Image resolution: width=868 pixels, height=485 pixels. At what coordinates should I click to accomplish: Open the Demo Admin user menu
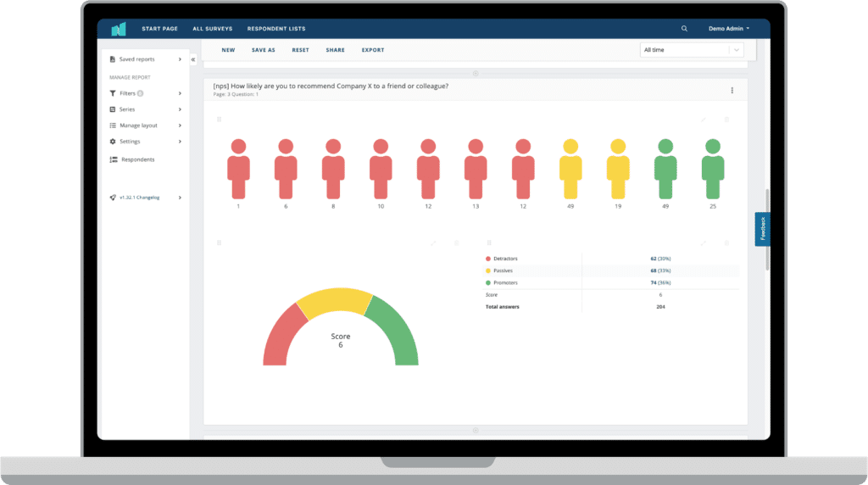(x=728, y=29)
